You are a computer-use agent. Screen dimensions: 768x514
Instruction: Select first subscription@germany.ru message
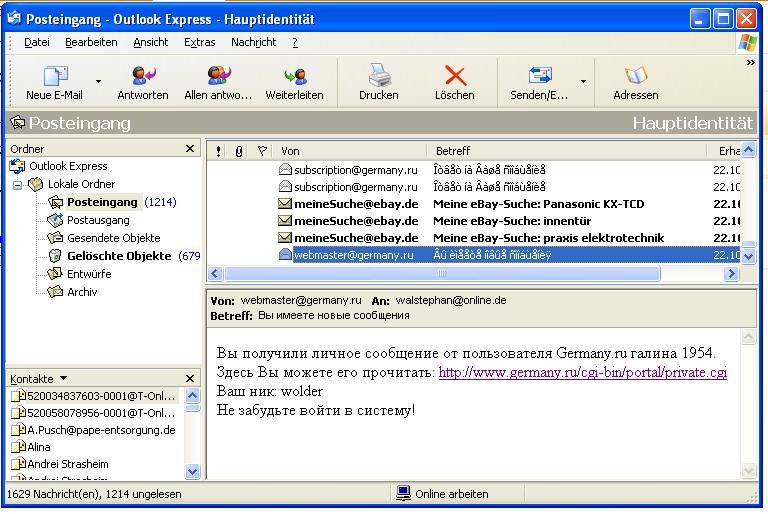click(474, 170)
